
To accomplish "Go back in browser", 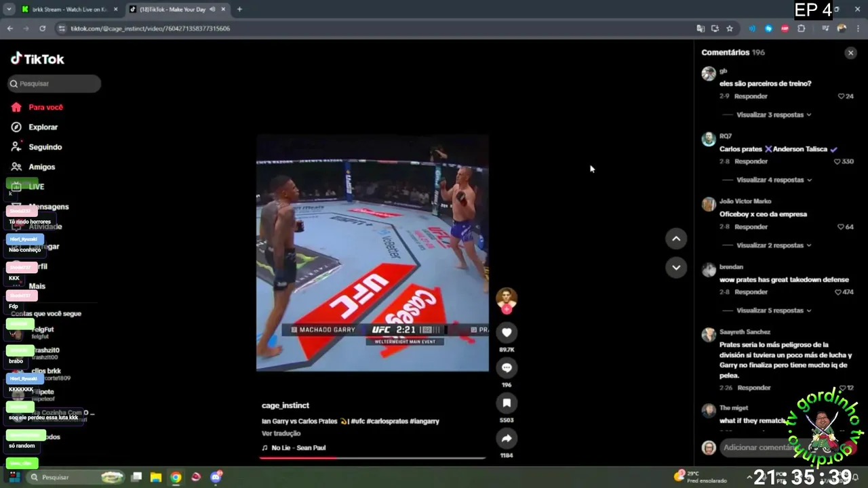I will (x=9, y=28).
